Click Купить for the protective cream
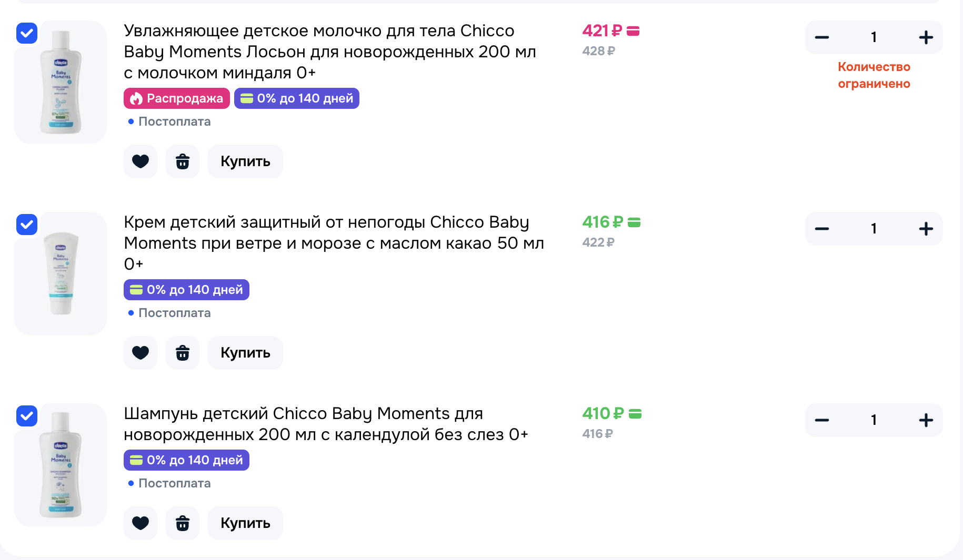Image resolution: width=963 pixels, height=560 pixels. (x=245, y=353)
